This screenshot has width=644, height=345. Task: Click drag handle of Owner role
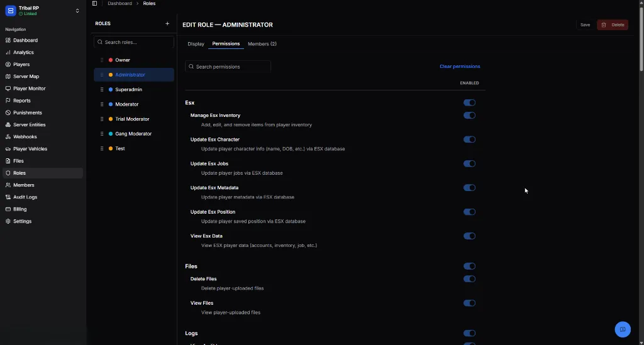click(x=102, y=60)
